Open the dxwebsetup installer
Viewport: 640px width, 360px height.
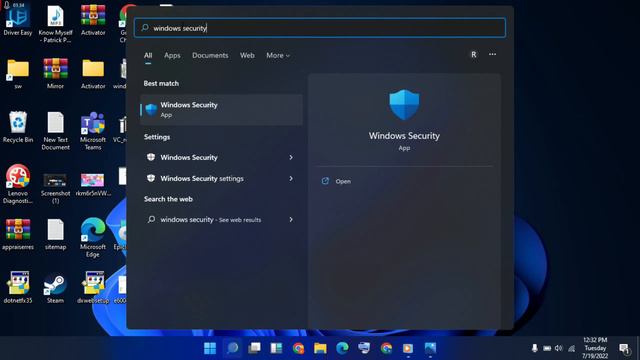tap(93, 287)
